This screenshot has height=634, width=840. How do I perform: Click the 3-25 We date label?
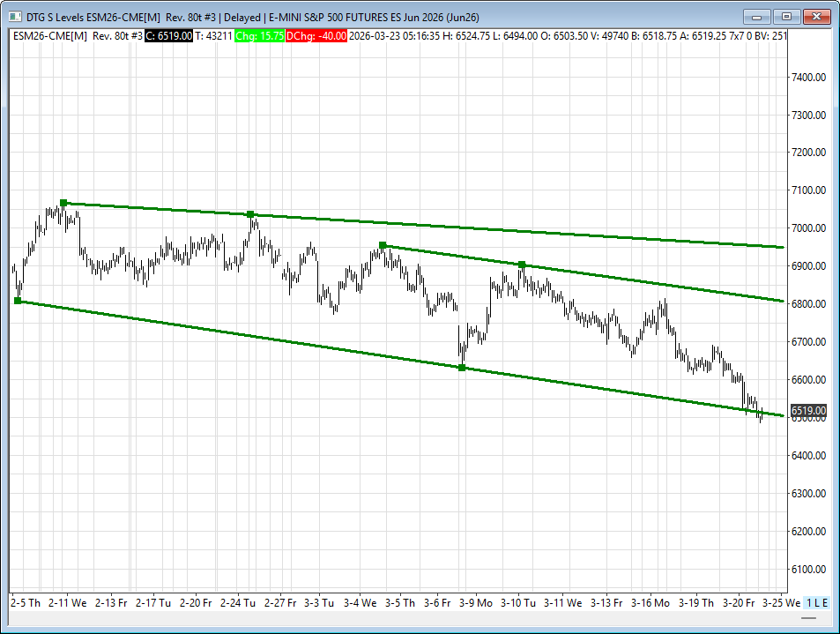(780, 603)
